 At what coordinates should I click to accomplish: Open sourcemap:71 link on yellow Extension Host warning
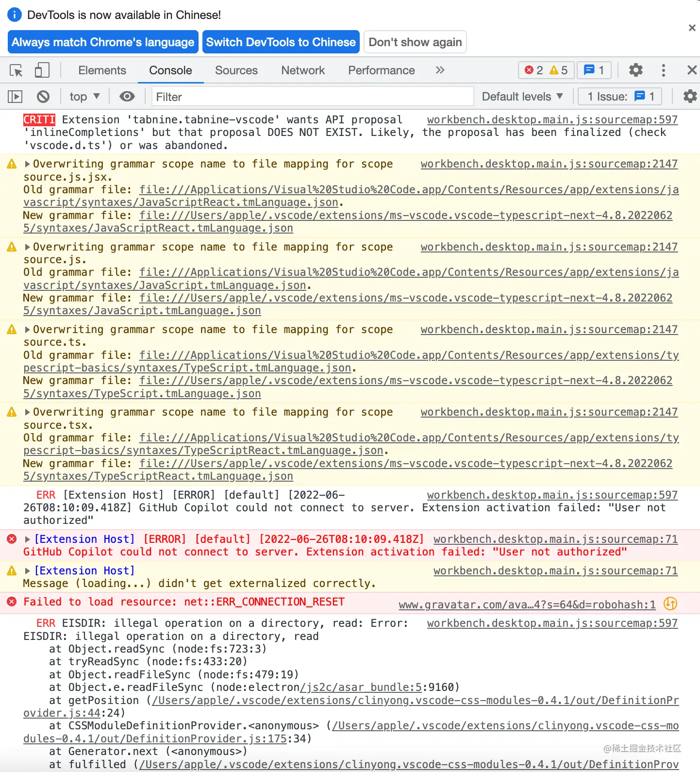click(555, 571)
